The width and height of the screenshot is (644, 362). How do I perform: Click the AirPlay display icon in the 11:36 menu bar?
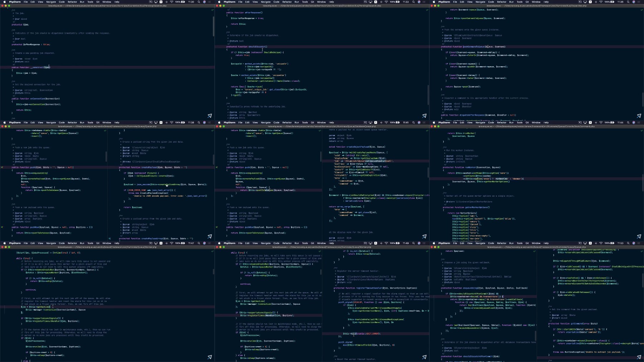585,2
